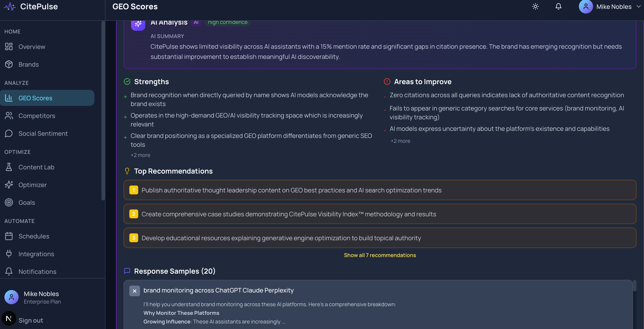Select the Optimizer sparkle icon

coord(9,185)
